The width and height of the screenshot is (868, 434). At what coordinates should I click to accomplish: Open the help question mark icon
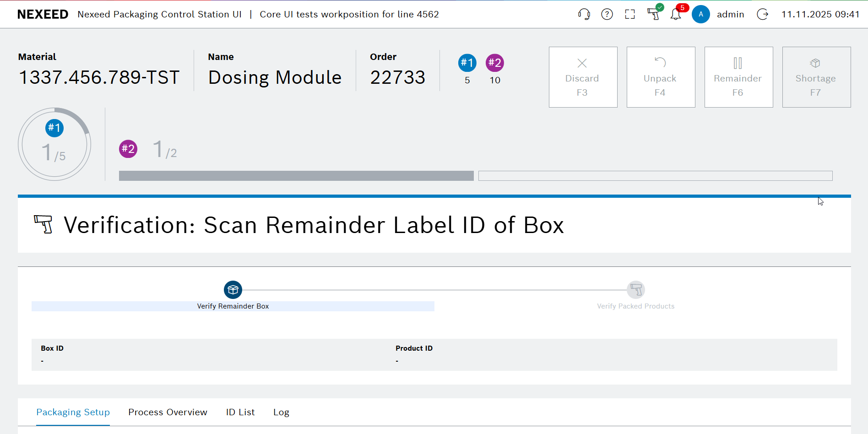click(x=607, y=14)
